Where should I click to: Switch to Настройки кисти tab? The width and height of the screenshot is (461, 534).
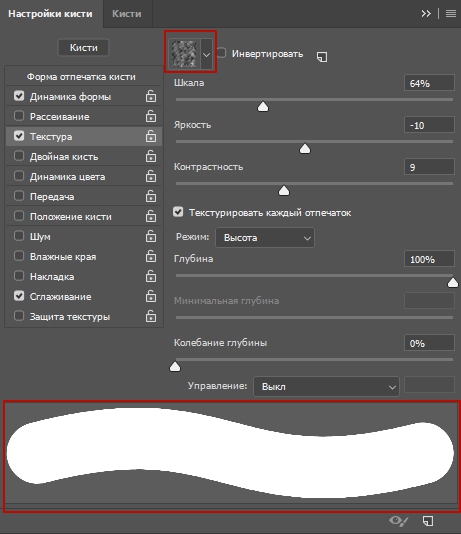click(50, 14)
